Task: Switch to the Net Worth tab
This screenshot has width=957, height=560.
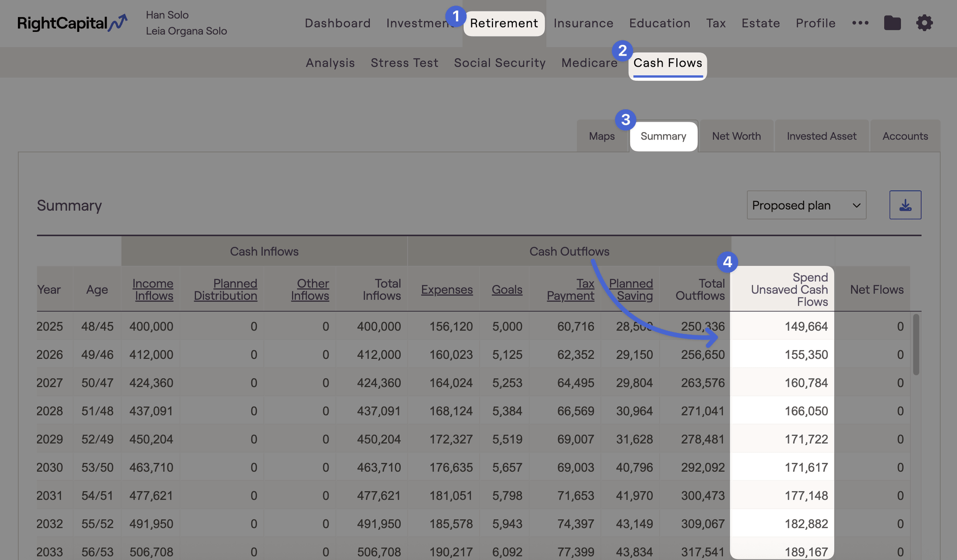Action: [x=736, y=136]
